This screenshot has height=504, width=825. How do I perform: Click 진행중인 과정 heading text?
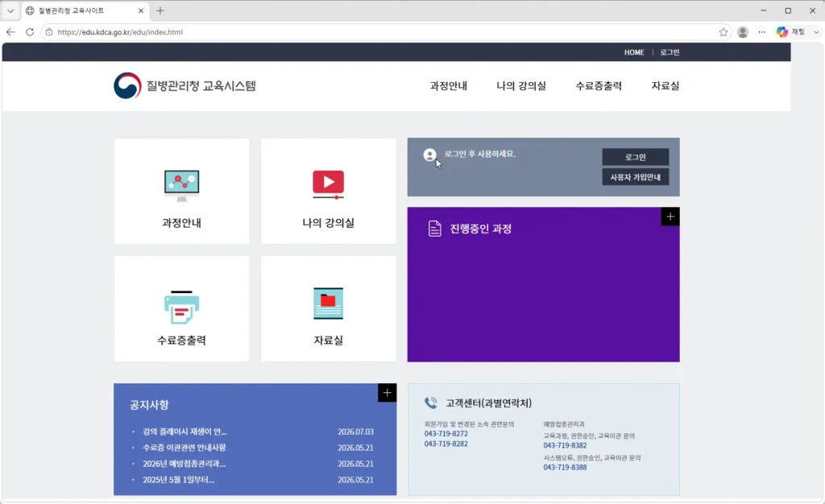coord(480,229)
